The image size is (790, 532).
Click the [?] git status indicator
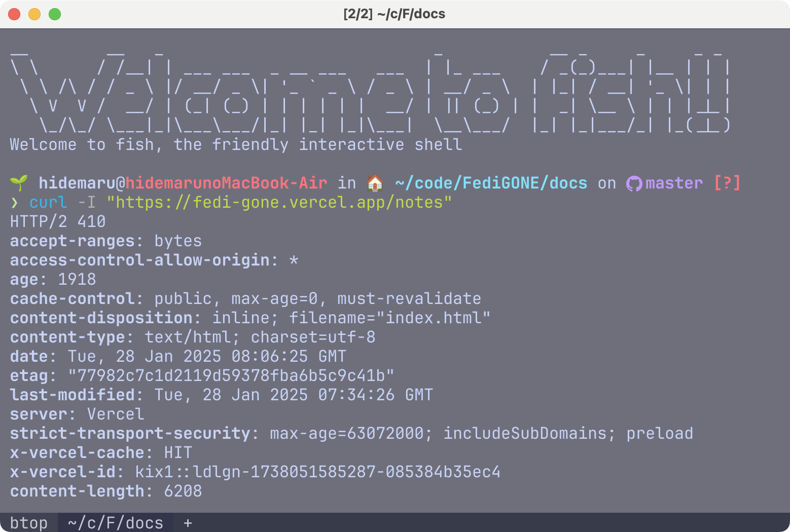[x=727, y=182]
